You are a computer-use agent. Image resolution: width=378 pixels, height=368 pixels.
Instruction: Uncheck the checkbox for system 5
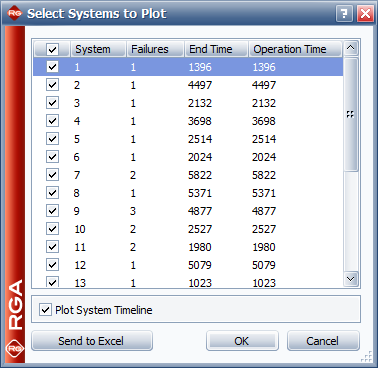(x=52, y=139)
